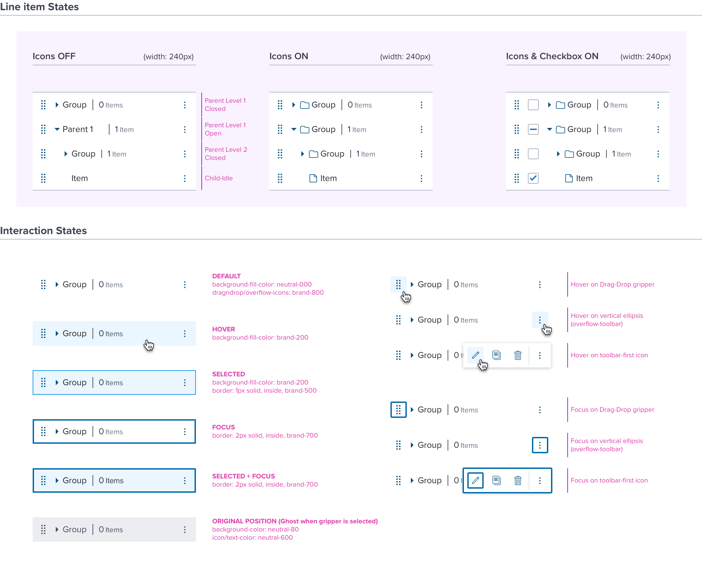Click the Icons OFF heading
Screen dimensions: 702x588
point(54,56)
